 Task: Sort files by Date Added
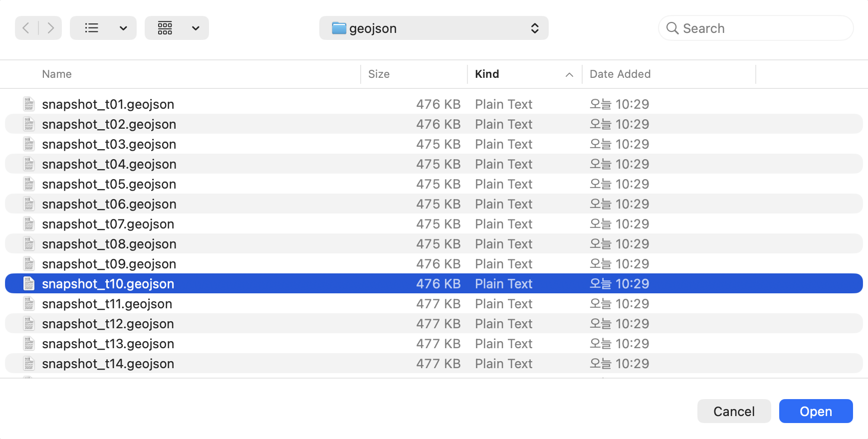(620, 74)
